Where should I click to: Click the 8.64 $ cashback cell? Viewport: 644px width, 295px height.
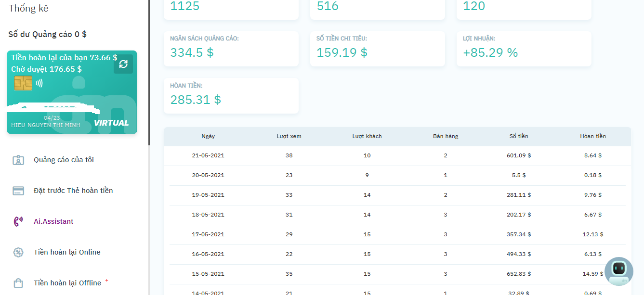point(593,155)
